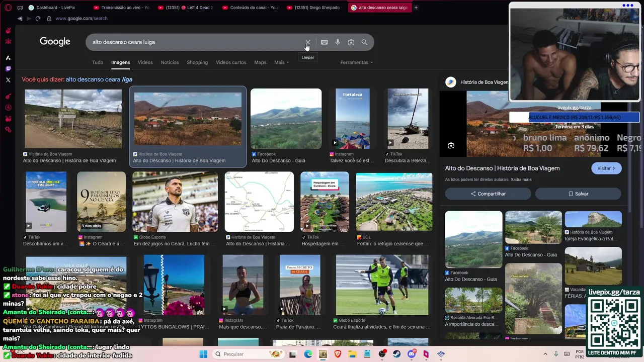Open the route map image from História de Boa Viagem
The width and height of the screenshot is (644, 362).
[259, 202]
